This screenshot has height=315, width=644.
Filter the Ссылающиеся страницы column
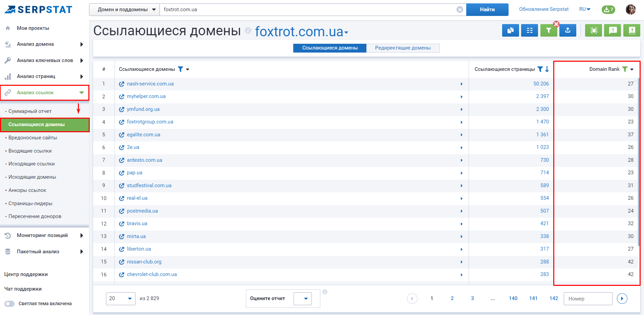(x=540, y=69)
